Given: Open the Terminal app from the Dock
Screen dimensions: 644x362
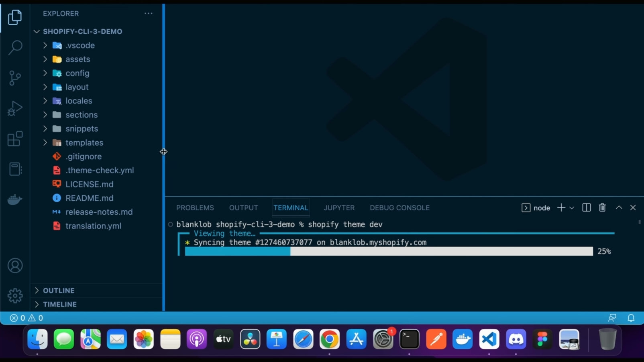Looking at the screenshot, I should coord(410,340).
